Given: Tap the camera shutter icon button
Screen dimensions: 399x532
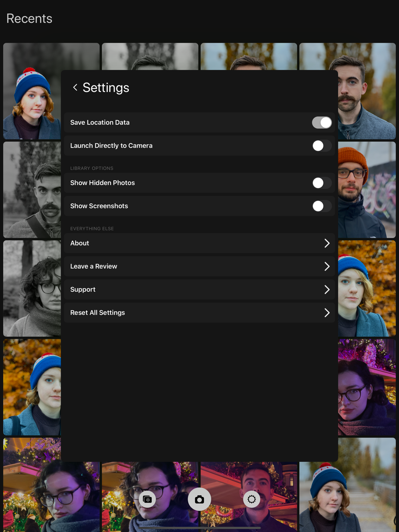Looking at the screenshot, I should point(199,499).
